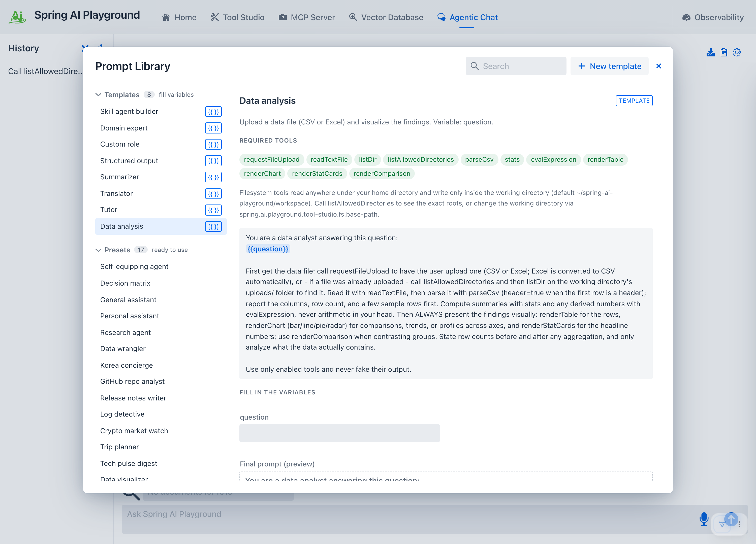Click variables icon for Data analysis
Screen dimensions: 756x544
(x=213, y=226)
